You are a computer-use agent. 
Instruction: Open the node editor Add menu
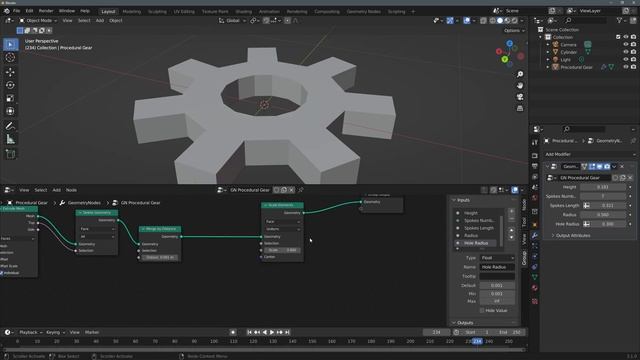pos(56,190)
